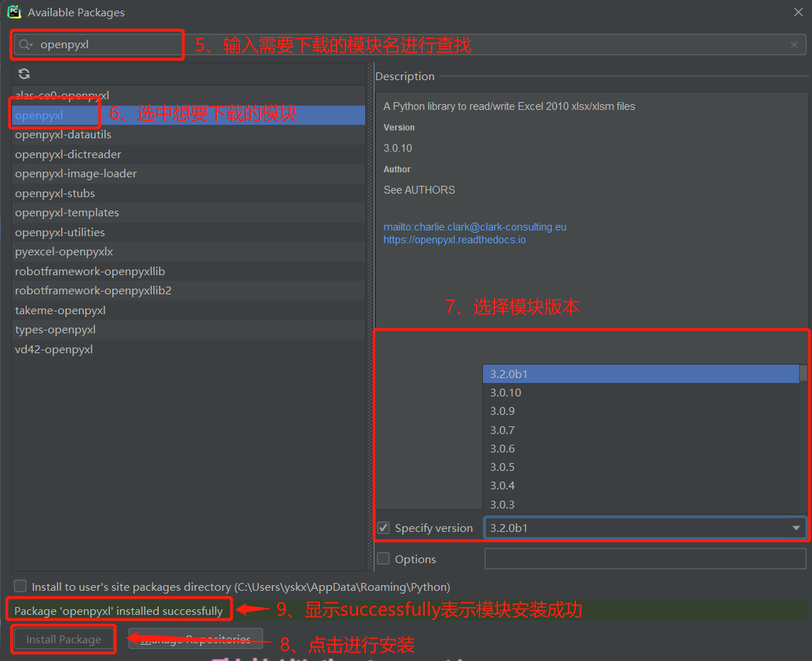
Task: Open the openpyxl.readthedocs.io link
Action: click(455, 240)
